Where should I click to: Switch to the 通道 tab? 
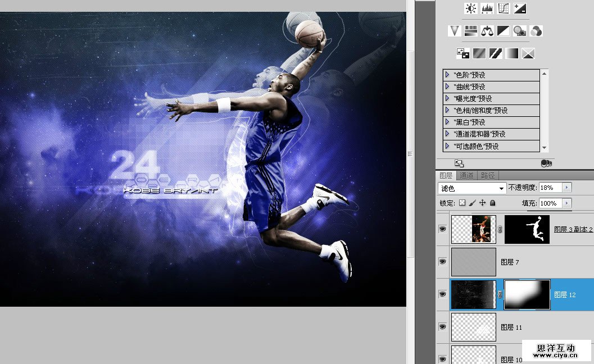tap(466, 176)
